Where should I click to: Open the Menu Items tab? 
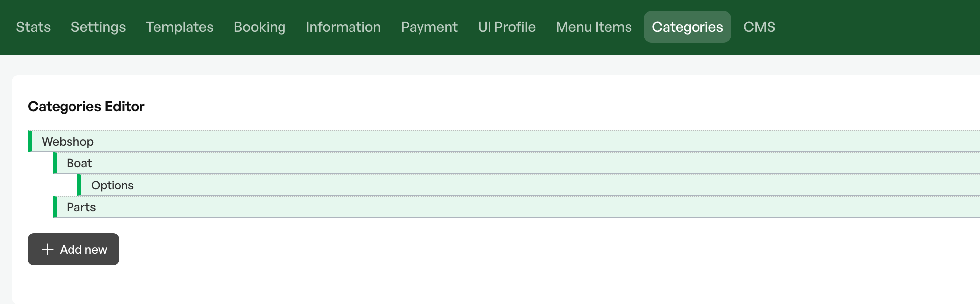click(x=594, y=27)
